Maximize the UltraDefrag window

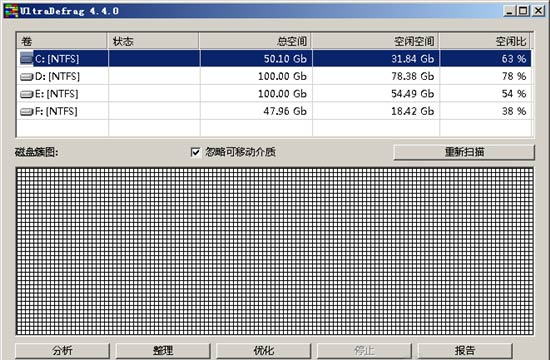tap(523, 11)
